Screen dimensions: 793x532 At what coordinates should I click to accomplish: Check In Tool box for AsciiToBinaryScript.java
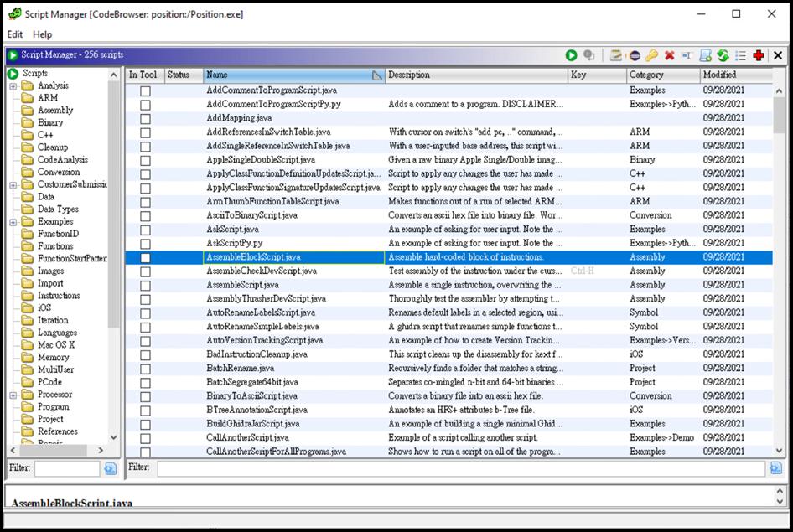[145, 215]
